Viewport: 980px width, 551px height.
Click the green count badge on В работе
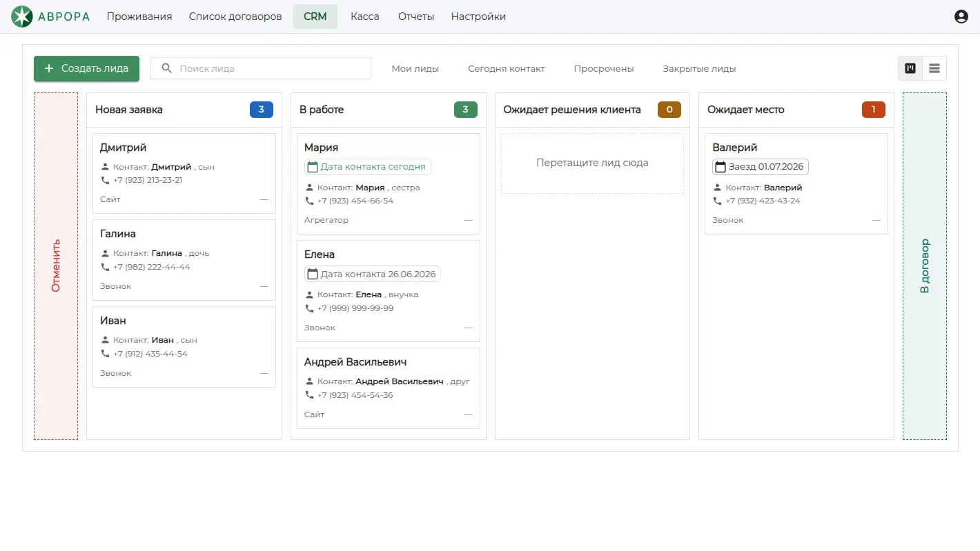(466, 110)
